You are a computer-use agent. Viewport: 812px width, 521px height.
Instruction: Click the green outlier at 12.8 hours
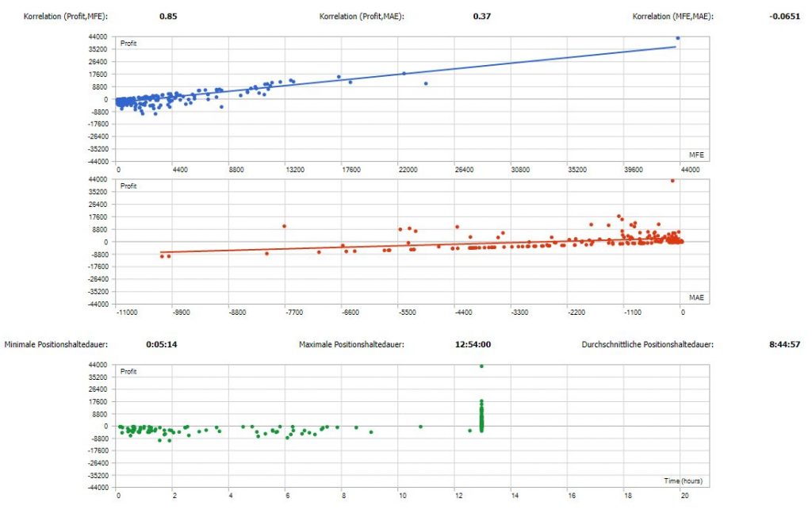[482, 366]
